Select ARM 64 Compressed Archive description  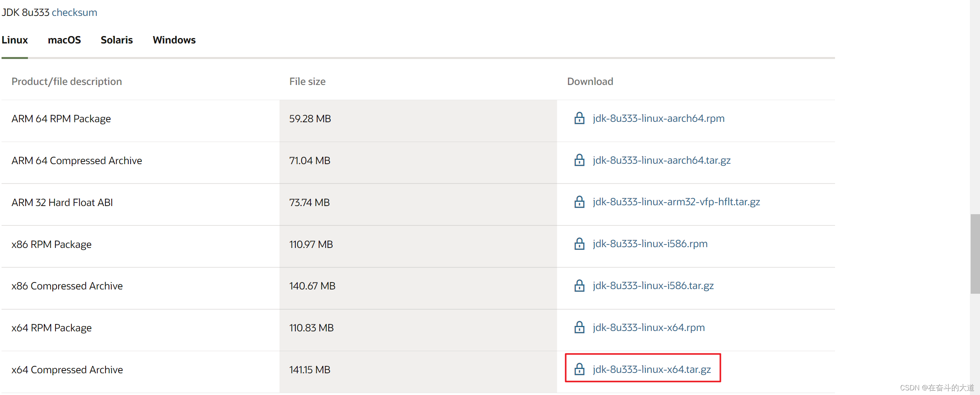77,161
